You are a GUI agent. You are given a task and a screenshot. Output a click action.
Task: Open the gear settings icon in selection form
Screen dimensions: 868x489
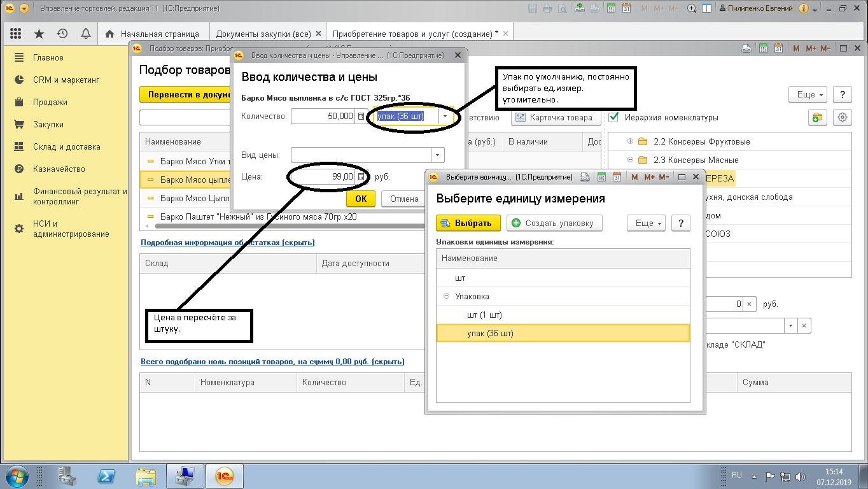[843, 117]
